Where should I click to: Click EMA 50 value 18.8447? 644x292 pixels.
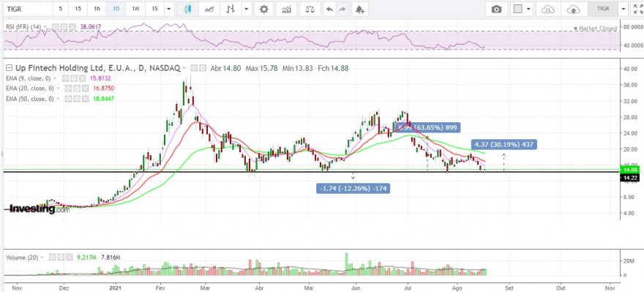[103, 99]
